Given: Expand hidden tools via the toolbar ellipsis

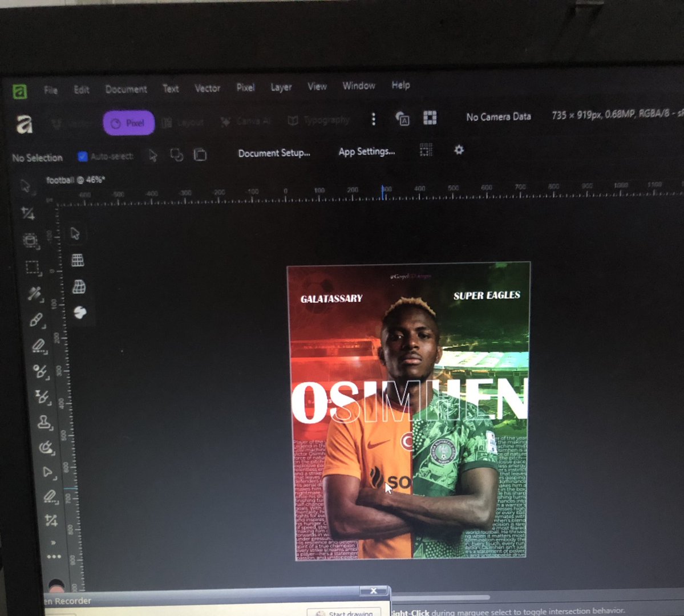Looking at the screenshot, I should coord(54,556).
